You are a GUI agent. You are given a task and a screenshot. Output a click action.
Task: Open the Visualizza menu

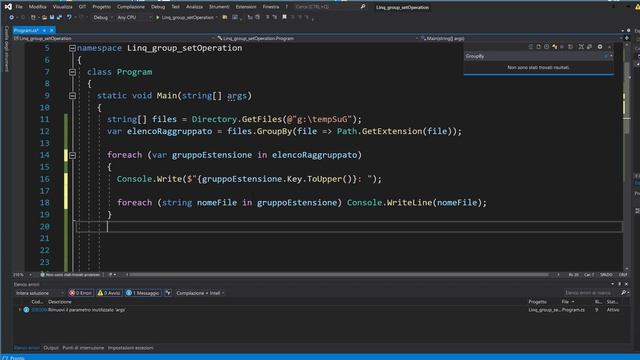[x=62, y=7]
